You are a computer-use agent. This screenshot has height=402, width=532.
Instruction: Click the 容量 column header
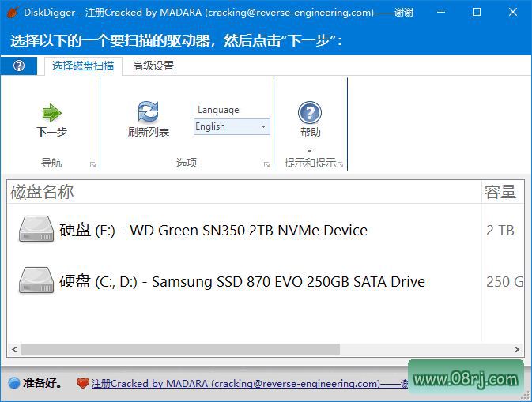(503, 192)
